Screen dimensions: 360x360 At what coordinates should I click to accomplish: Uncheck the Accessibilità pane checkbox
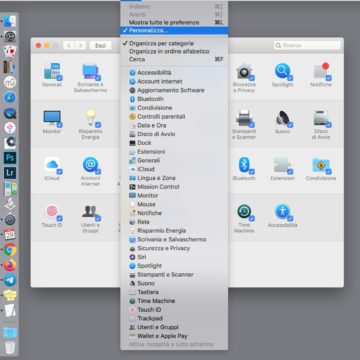(x=290, y=218)
